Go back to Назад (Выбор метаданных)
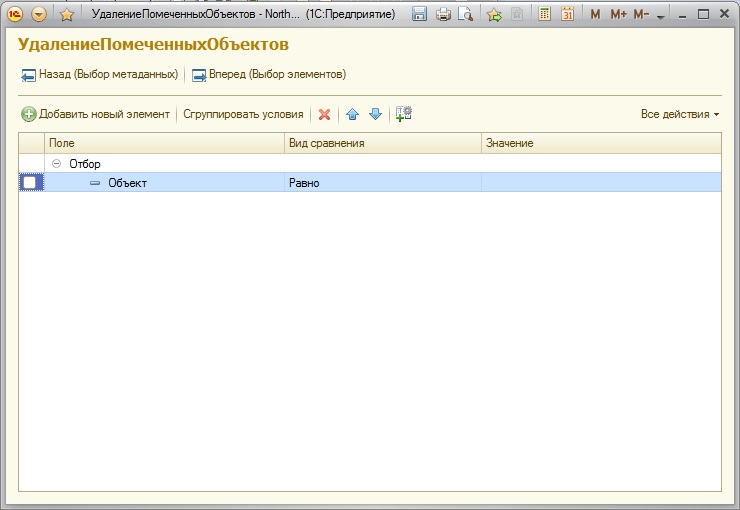The height and width of the screenshot is (510, 740). point(100,75)
